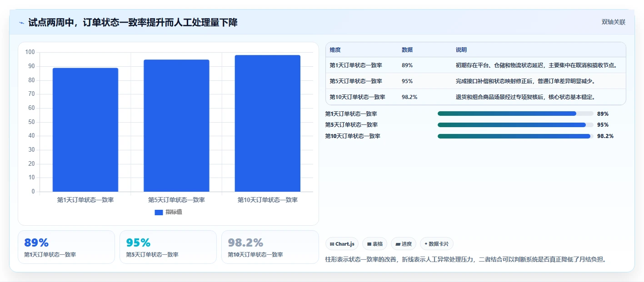The width and height of the screenshot is (644, 282).
Task: Click the footnote text starting 柱形表示
Action: point(466,260)
